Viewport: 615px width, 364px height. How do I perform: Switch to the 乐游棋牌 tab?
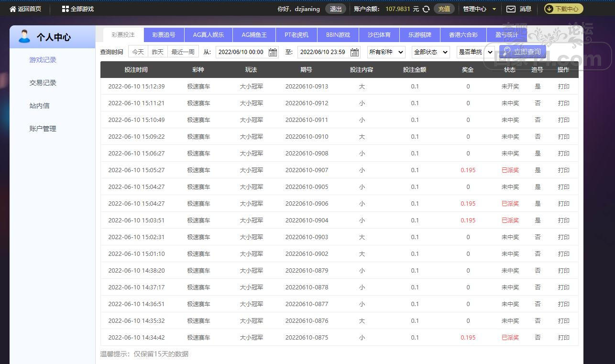(x=420, y=35)
